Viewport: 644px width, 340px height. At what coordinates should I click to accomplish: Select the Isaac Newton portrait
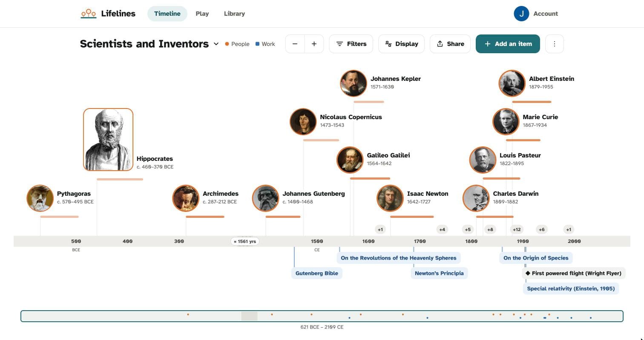click(390, 198)
